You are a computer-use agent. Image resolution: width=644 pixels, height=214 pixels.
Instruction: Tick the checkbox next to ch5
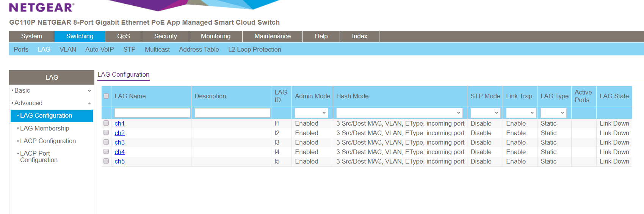106,161
